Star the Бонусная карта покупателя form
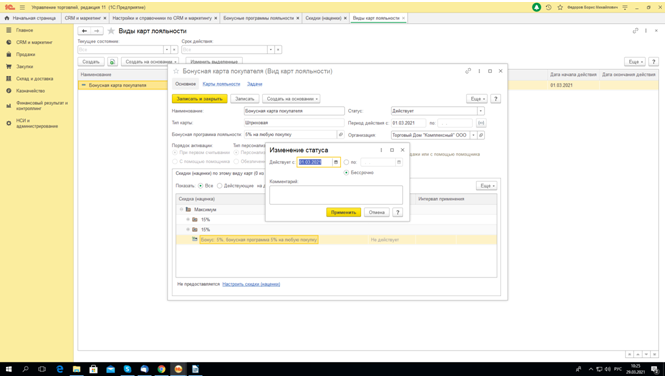666x378 pixels. pos(176,71)
